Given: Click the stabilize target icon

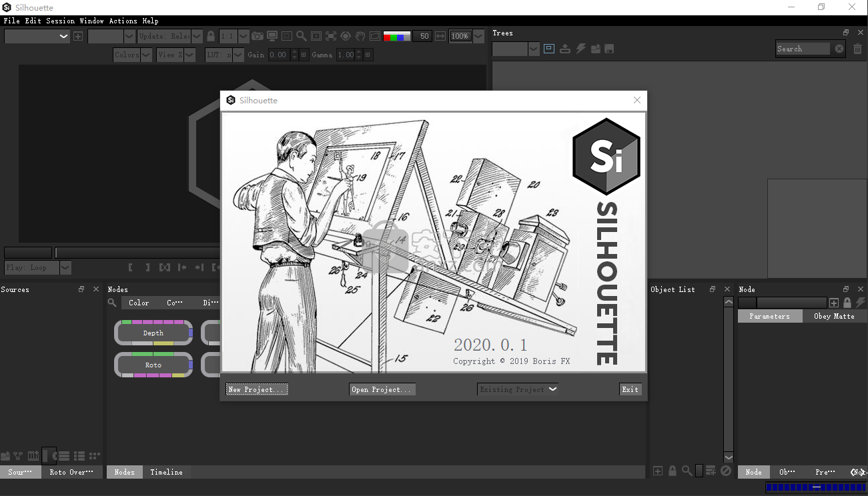Looking at the screenshot, I should (x=346, y=36).
